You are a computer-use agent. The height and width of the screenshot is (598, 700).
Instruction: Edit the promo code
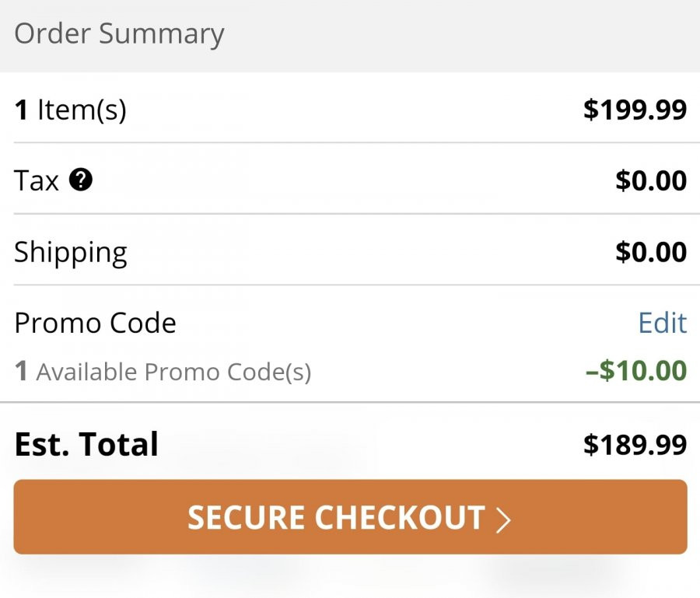click(663, 323)
